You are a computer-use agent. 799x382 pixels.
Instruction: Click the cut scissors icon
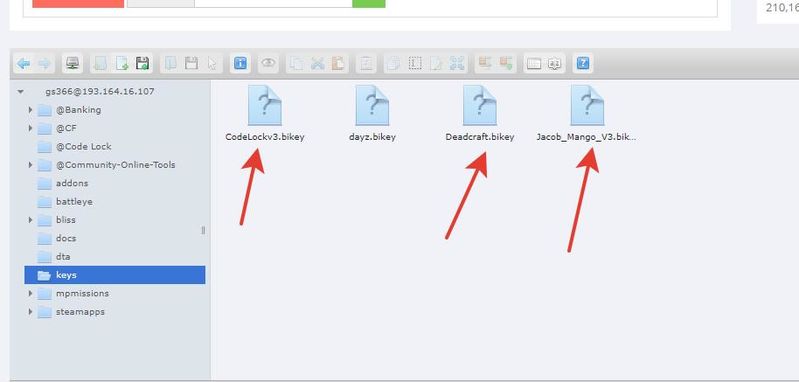point(317,64)
